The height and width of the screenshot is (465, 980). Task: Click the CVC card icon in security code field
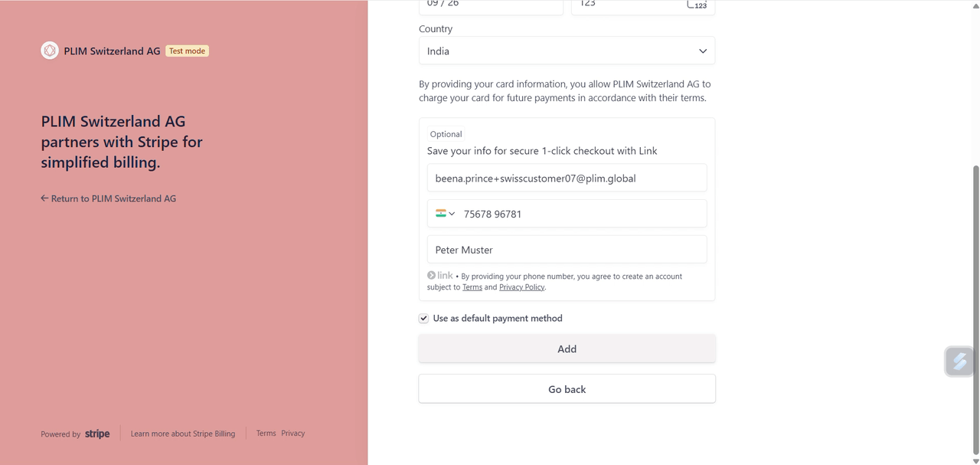[x=696, y=5]
